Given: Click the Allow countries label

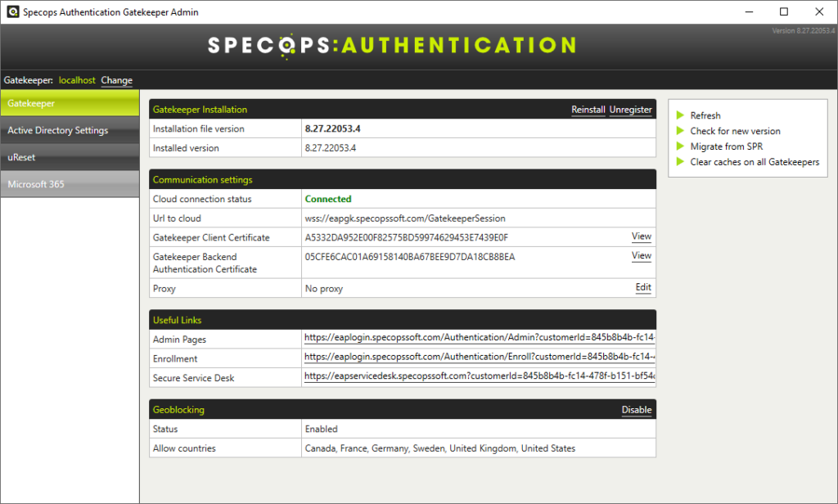Looking at the screenshot, I should click(x=184, y=448).
